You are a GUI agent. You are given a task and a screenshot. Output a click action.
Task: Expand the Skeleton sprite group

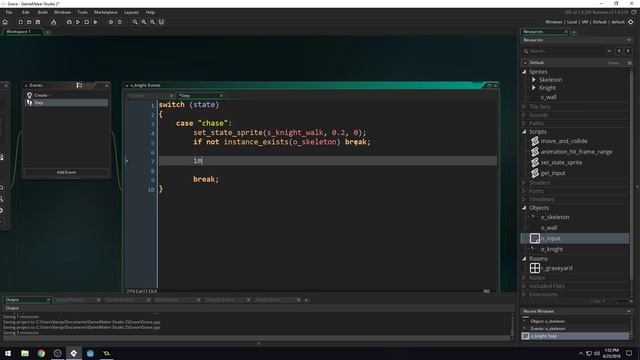coord(533,80)
